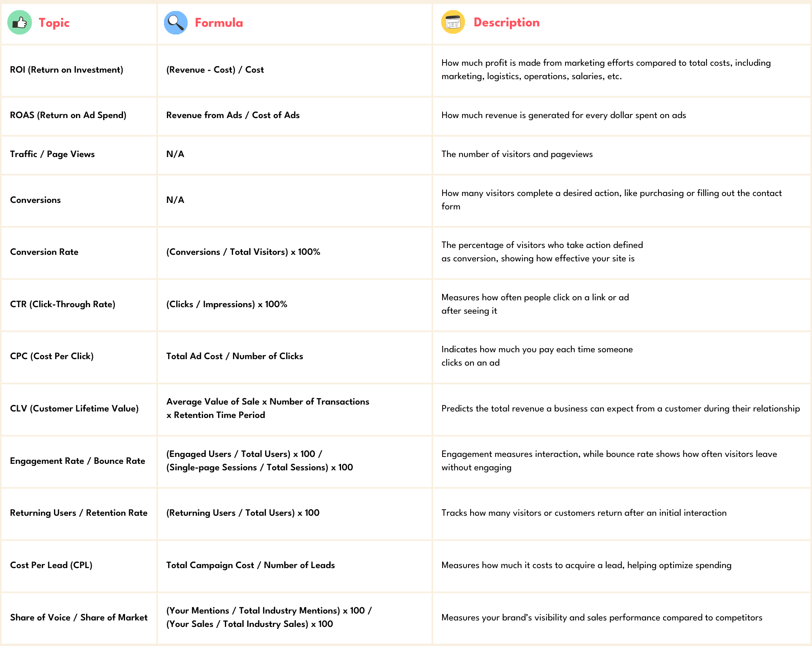
Task: Click the Engagement Rate / Bounce Rate topic
Action: (78, 461)
